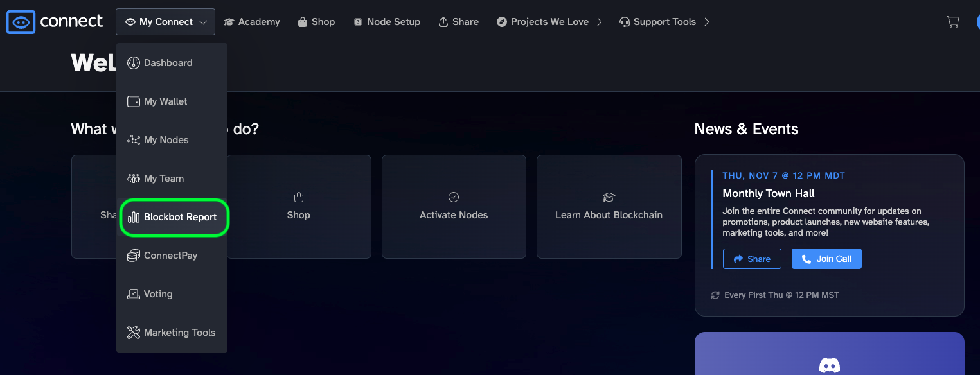Viewport: 980px width, 375px height.
Task: Click the ConnectPay coins icon
Action: (x=134, y=256)
